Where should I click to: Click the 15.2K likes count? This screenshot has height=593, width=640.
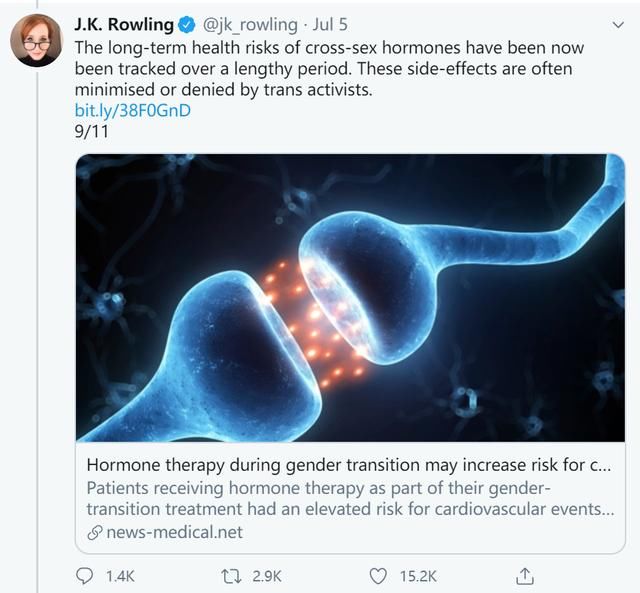pos(417,576)
